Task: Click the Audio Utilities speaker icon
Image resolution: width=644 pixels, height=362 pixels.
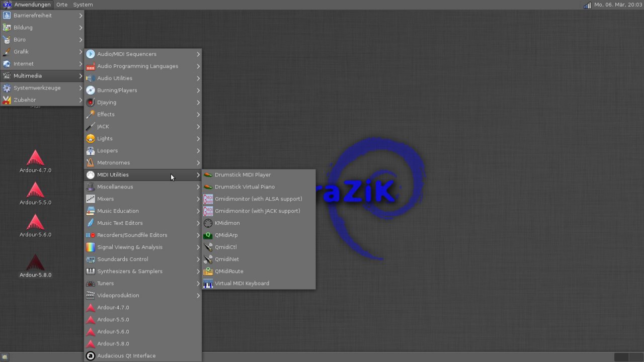Action: pos(91,78)
